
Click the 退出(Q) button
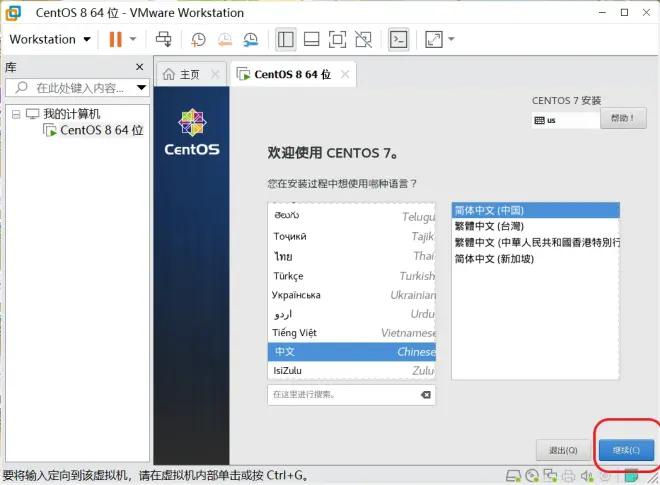pos(563,450)
